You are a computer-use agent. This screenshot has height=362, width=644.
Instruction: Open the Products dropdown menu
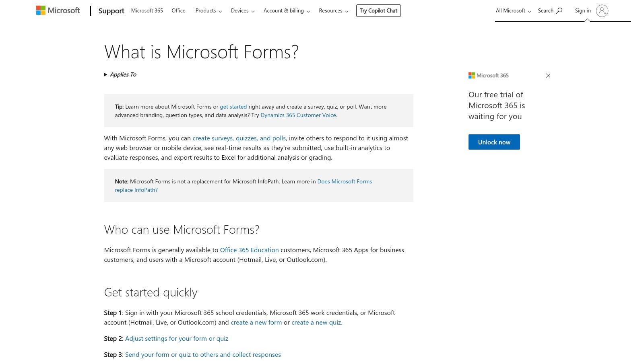(208, 11)
